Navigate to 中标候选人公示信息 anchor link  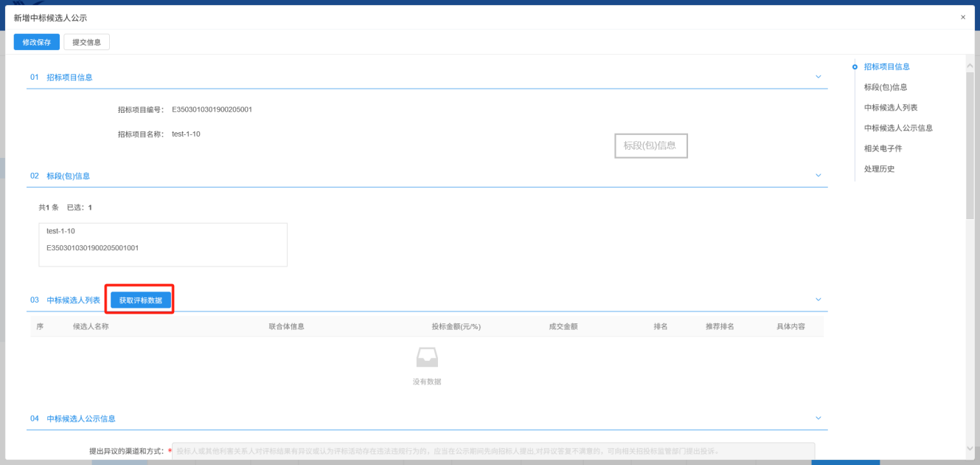898,128
